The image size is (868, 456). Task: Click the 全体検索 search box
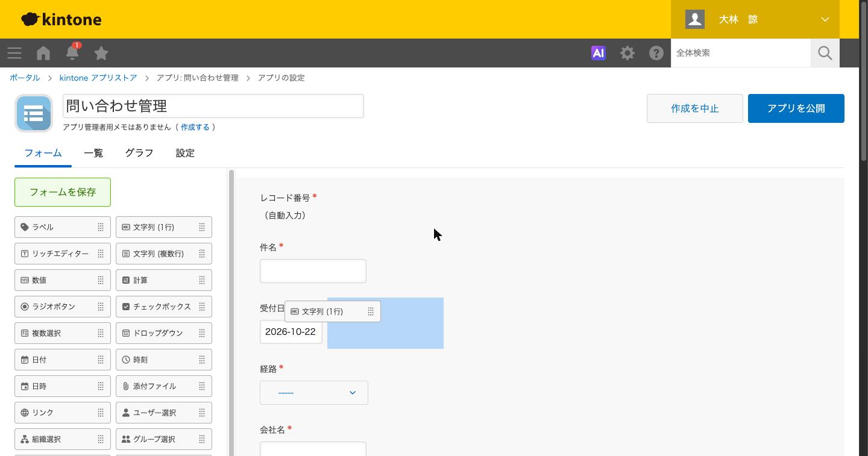pyautogui.click(x=741, y=53)
